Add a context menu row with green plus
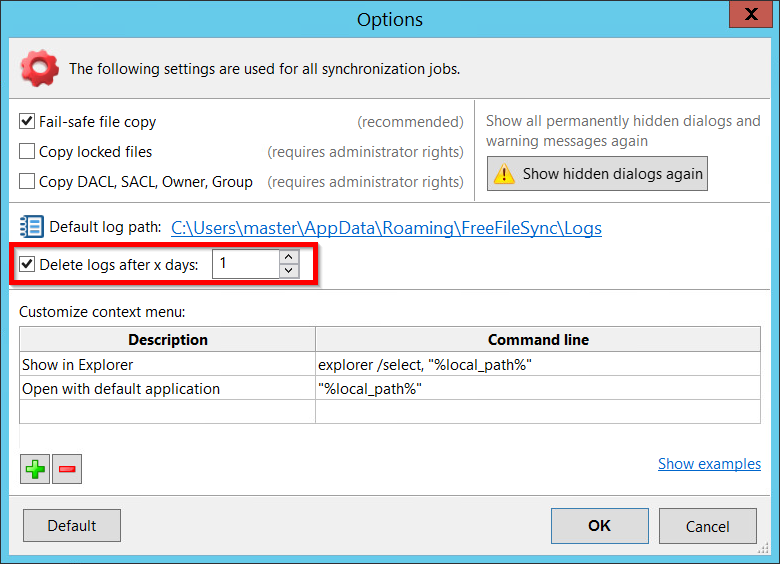 pyautogui.click(x=35, y=469)
